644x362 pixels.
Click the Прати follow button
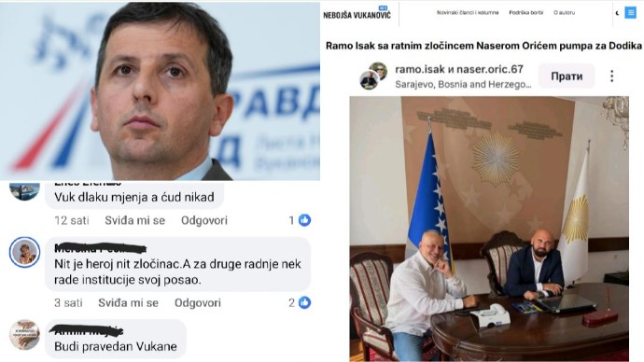click(x=567, y=76)
